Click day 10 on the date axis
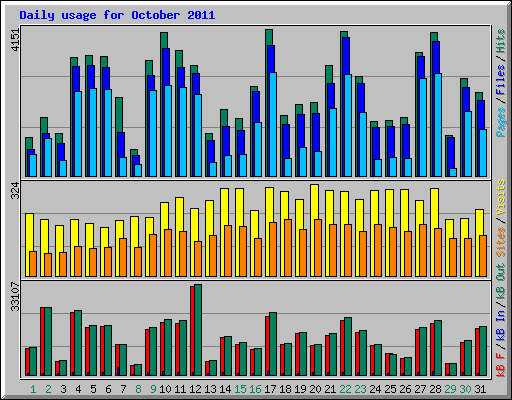Image resolution: width=512 pixels, height=400 pixels. (x=165, y=389)
